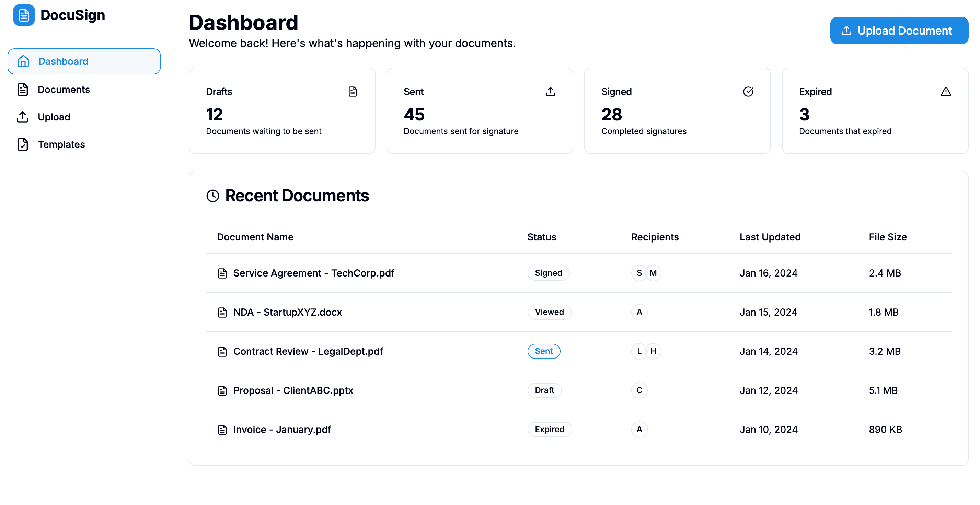Click the upload arrow icon in the sidebar

(x=23, y=117)
